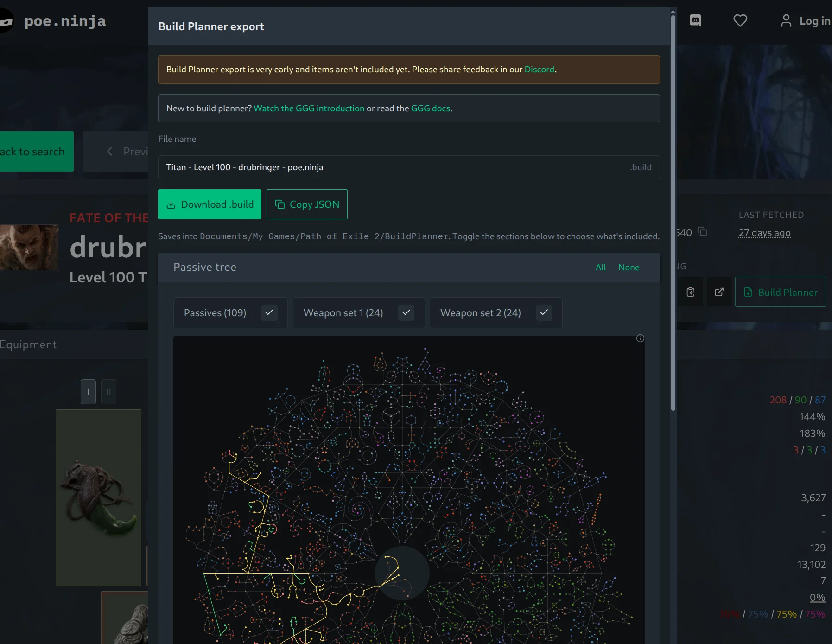Copy the account ID beside 540
Image resolution: width=832 pixels, height=644 pixels.
coord(703,231)
